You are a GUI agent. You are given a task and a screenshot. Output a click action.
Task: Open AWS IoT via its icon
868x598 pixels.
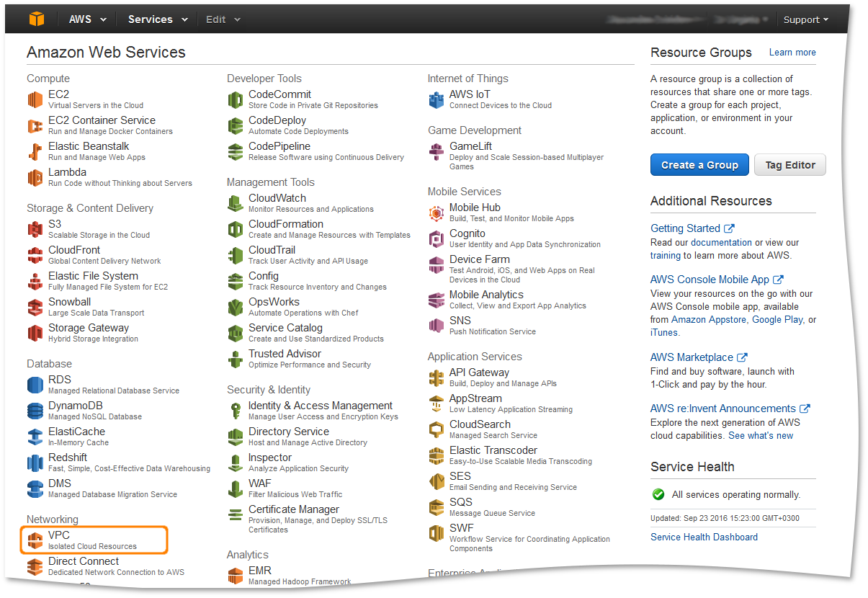(436, 99)
